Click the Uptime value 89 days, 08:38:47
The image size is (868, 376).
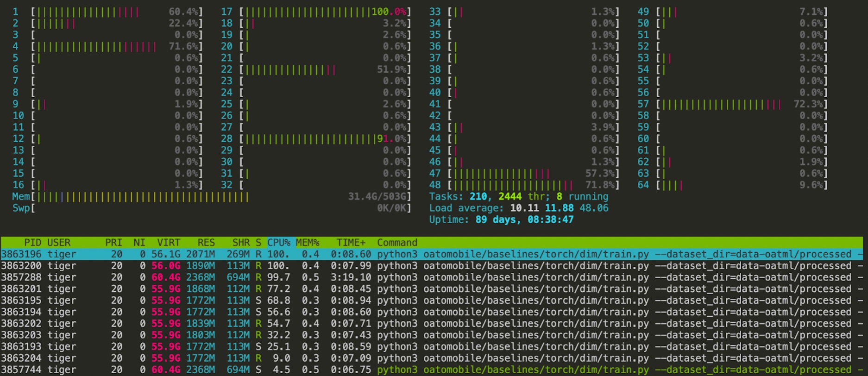525,220
